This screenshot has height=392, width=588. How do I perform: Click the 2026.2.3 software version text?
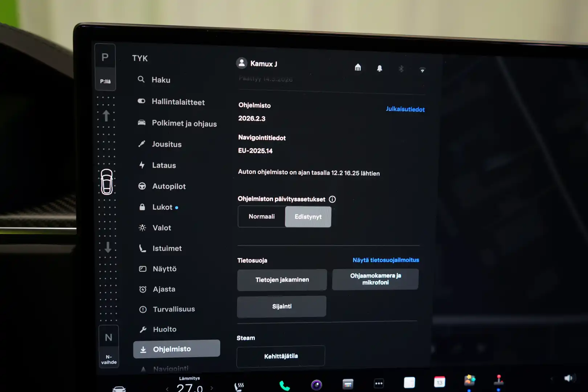pos(252,118)
